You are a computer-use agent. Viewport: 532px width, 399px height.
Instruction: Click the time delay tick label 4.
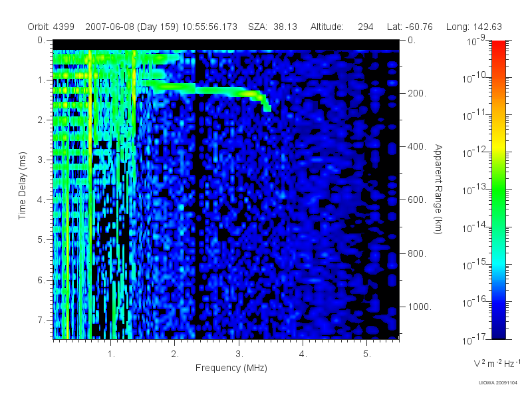point(41,200)
